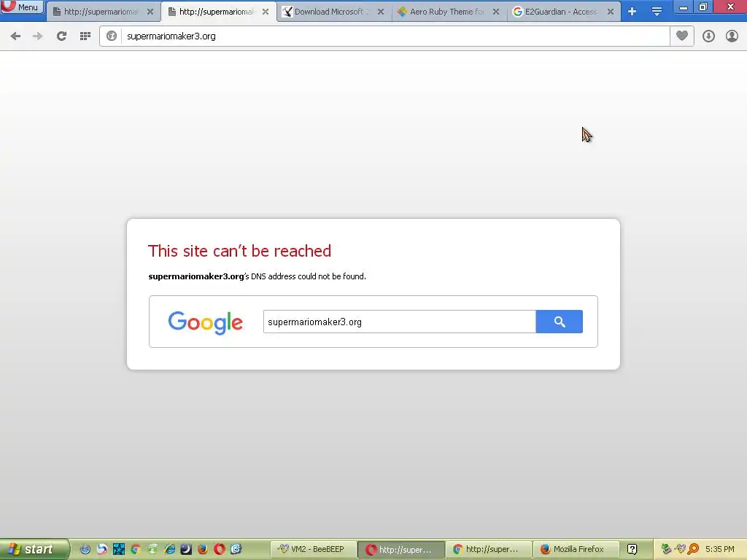Click the "This site can't be reached" heading

pos(239,251)
